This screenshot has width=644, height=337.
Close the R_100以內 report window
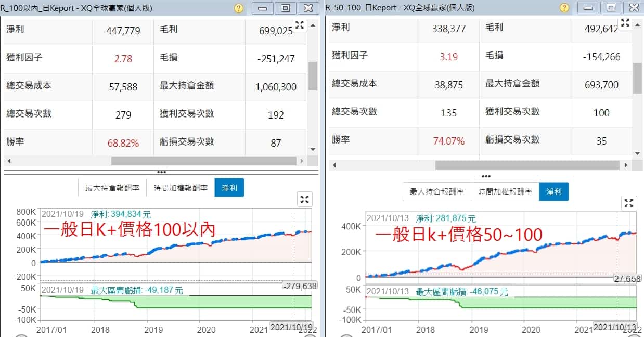coord(308,8)
